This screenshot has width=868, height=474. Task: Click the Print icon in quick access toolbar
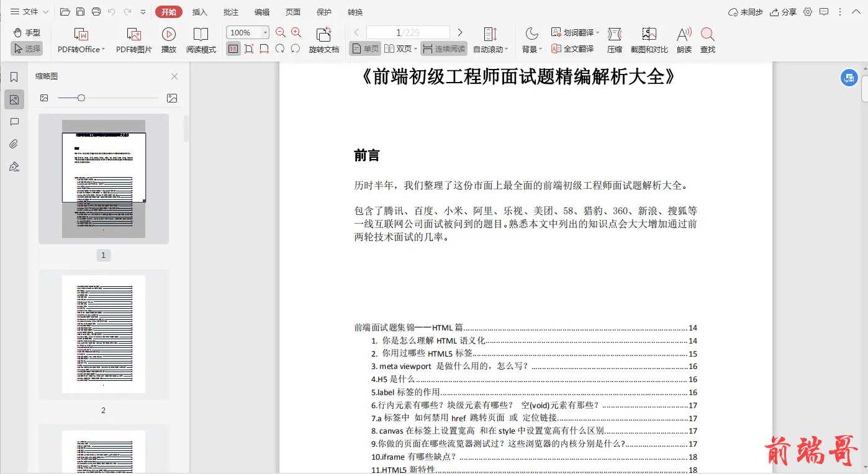click(96, 12)
